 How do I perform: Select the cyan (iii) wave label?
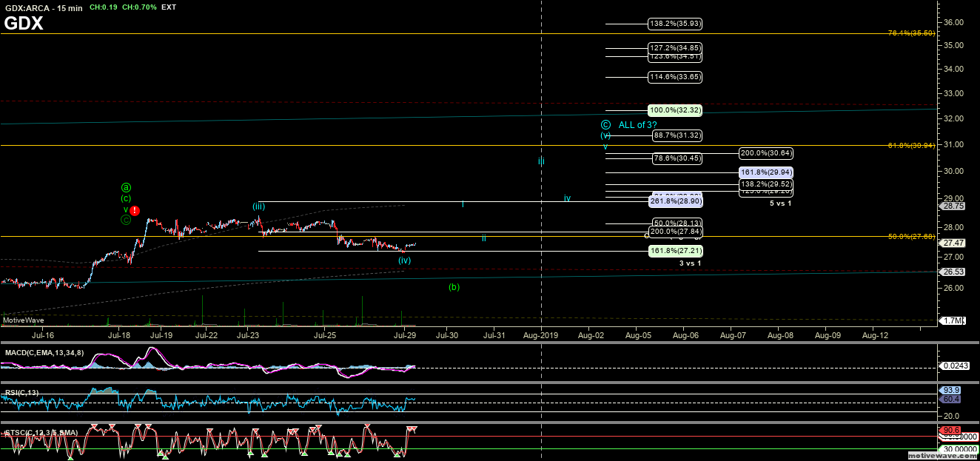point(259,206)
